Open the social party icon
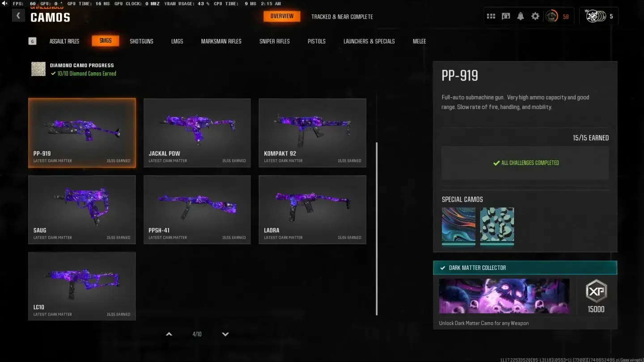 click(596, 17)
